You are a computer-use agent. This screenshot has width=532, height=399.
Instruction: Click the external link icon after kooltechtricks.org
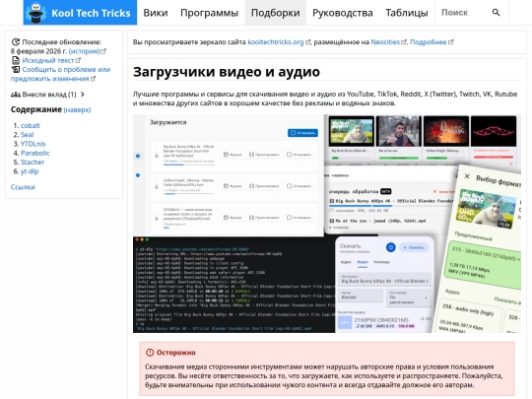(x=307, y=42)
